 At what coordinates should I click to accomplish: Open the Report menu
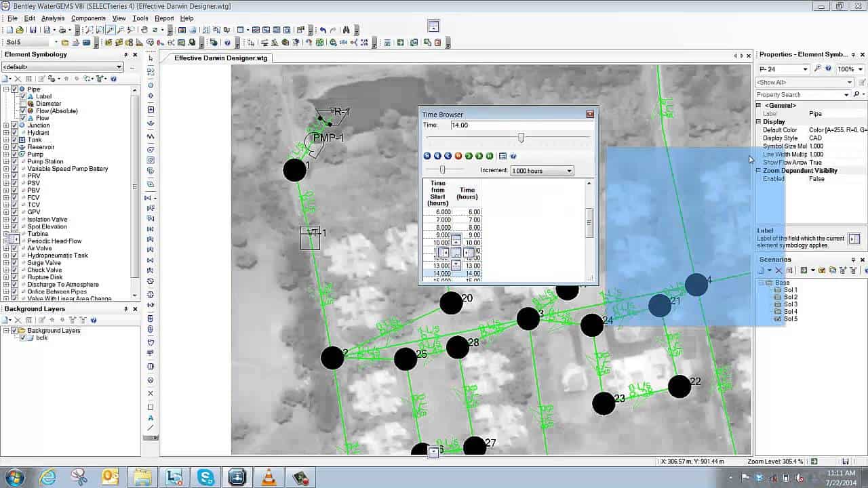(164, 18)
